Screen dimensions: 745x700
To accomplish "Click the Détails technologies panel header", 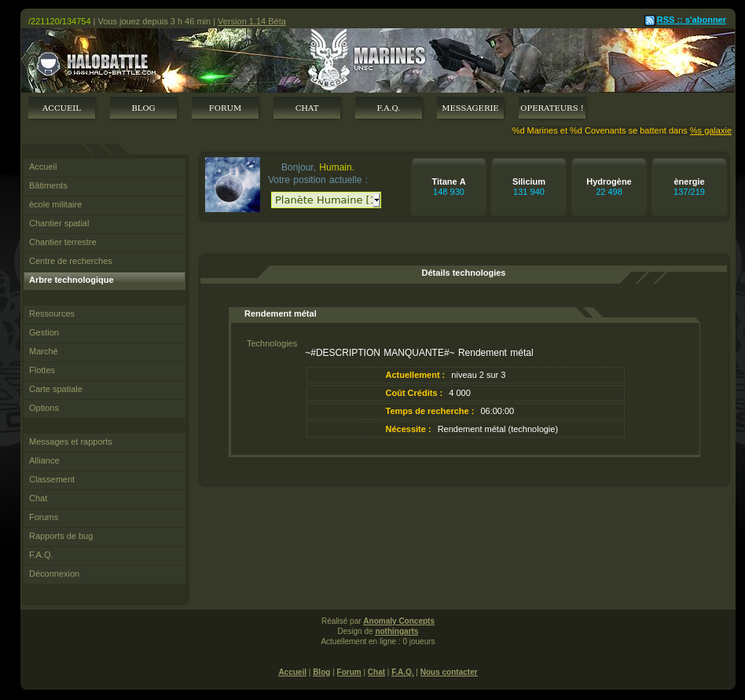I will pyautogui.click(x=463, y=273).
